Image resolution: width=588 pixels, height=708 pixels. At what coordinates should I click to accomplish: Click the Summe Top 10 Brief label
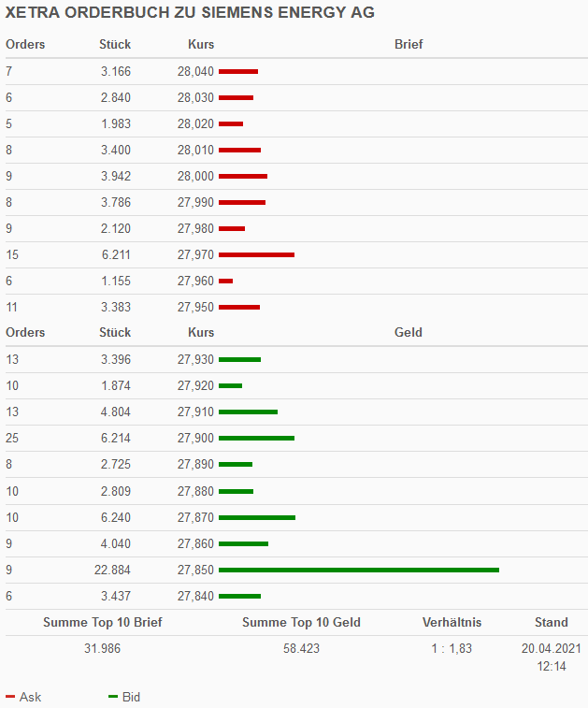click(103, 622)
